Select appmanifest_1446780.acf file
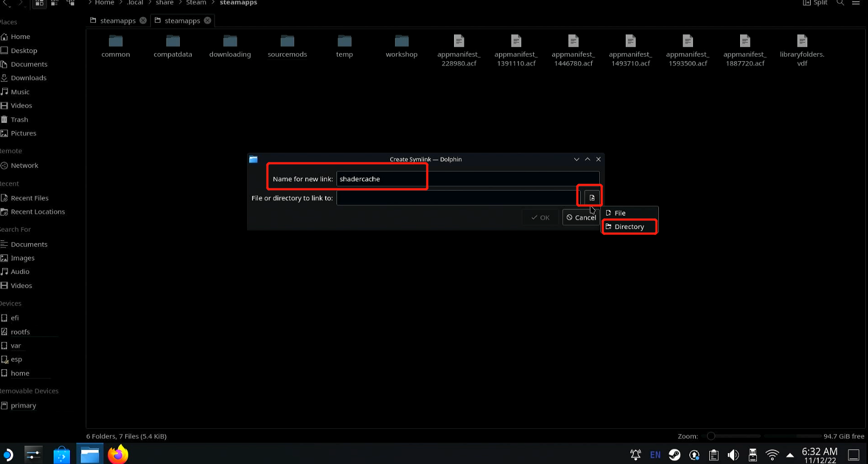868x464 pixels. (573, 51)
